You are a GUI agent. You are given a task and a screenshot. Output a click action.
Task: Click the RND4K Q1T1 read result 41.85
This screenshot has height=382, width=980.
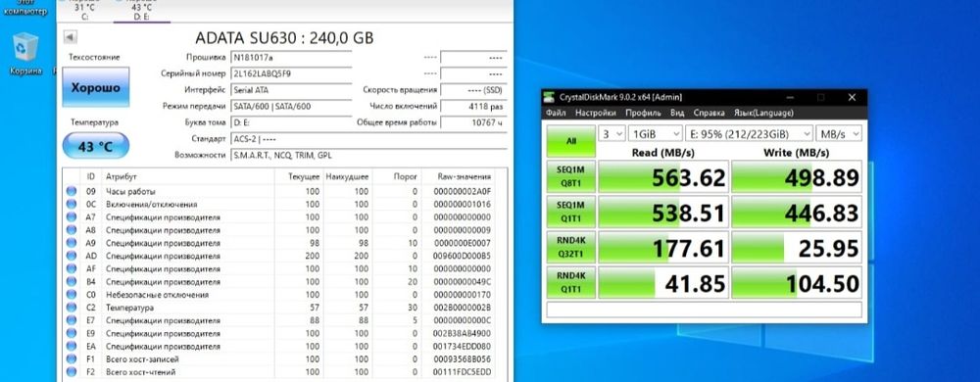(663, 283)
